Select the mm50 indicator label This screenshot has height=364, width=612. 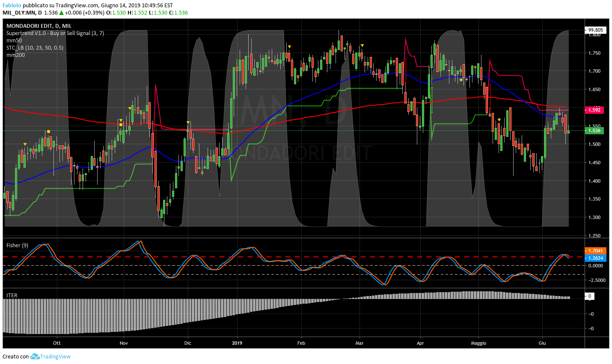click(x=14, y=41)
